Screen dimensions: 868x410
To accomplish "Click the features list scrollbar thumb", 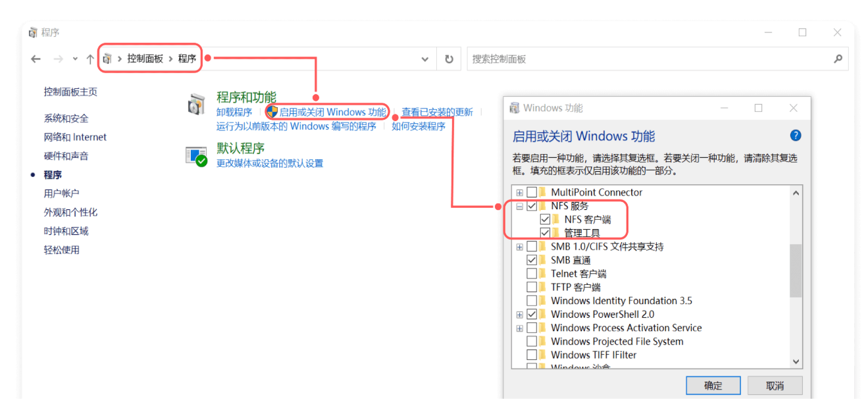I will coord(796,270).
